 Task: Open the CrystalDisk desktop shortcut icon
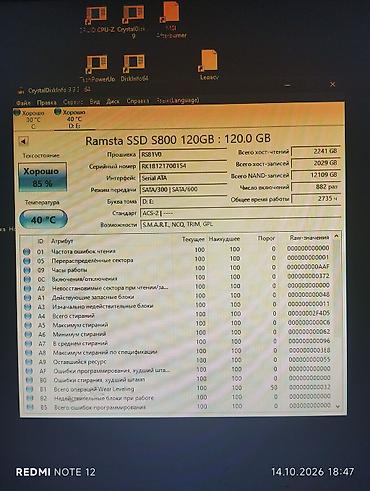pos(132,22)
